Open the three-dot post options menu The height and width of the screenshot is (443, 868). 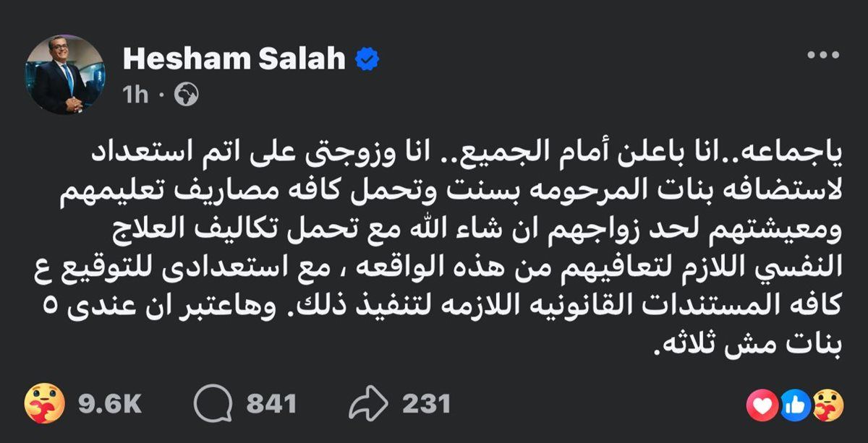click(x=822, y=55)
